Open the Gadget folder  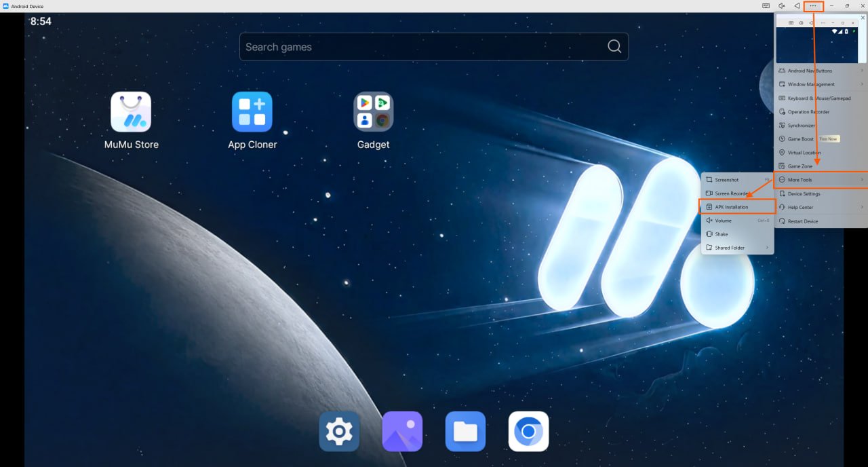coord(374,112)
